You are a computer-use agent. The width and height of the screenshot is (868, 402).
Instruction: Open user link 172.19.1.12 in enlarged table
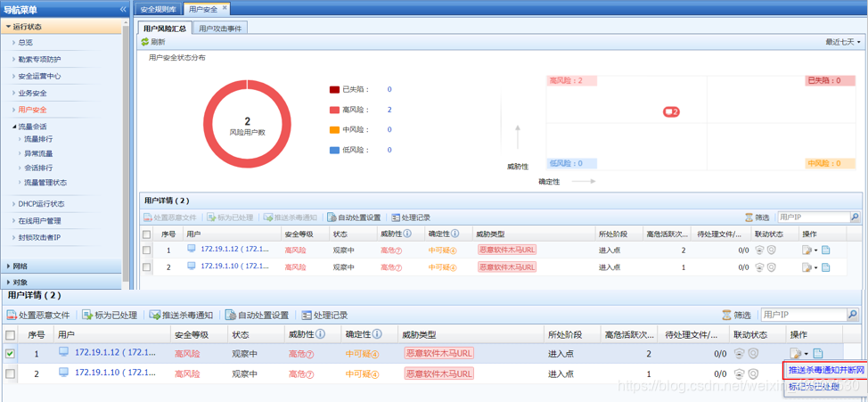pos(115,353)
